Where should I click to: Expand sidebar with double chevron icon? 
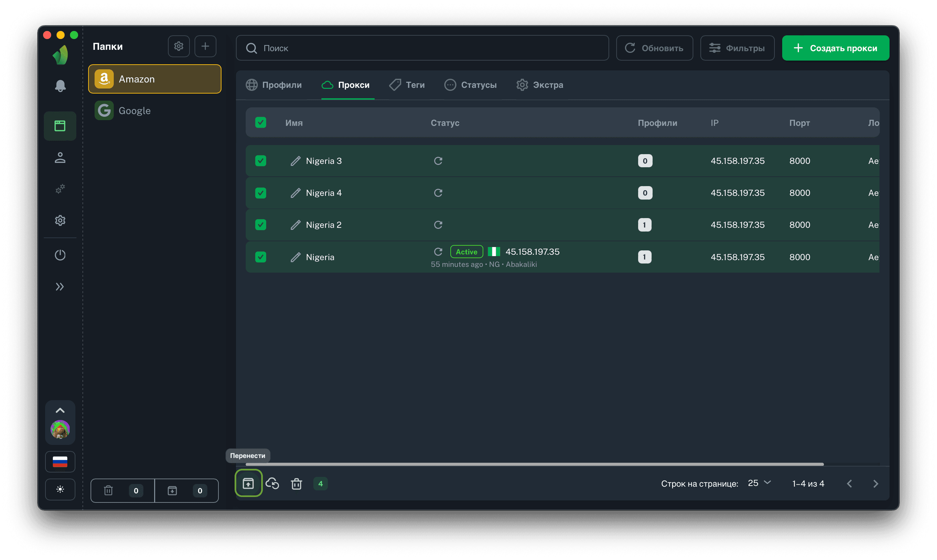(x=60, y=287)
